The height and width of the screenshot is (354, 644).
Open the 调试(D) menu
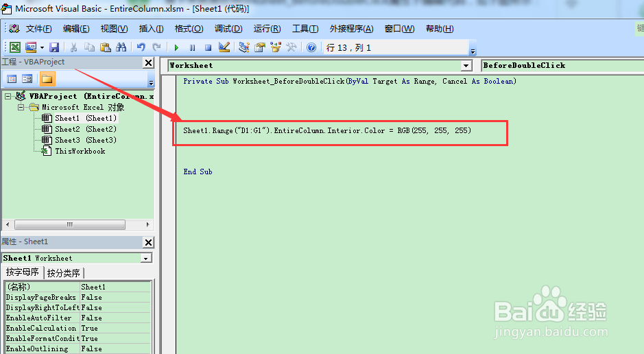228,29
